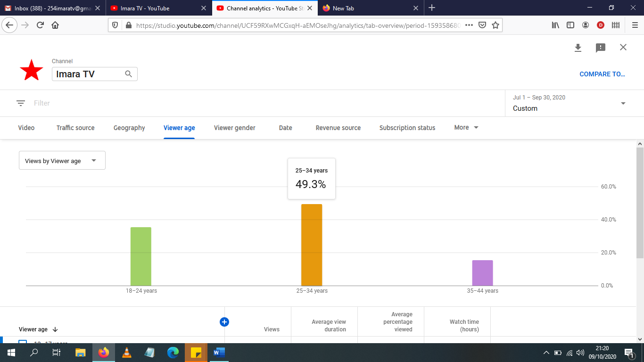644x362 pixels.
Task: Switch to the New Tab browser tab
Action: pos(371,8)
